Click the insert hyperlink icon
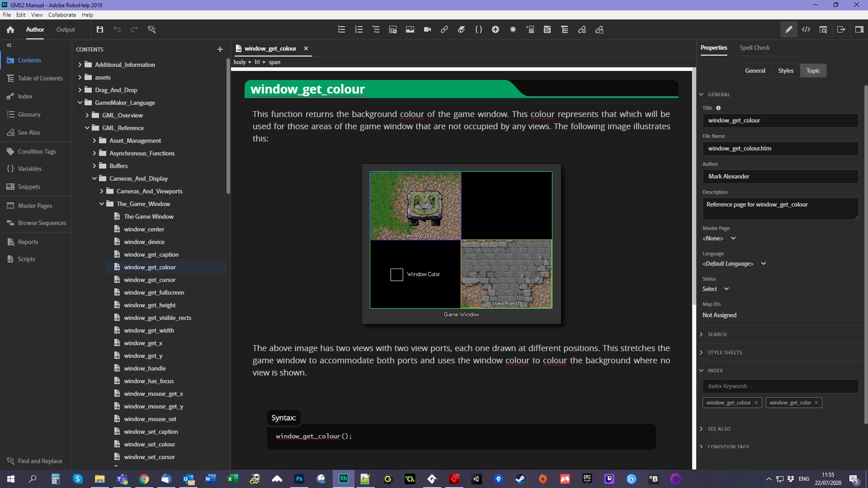Viewport: 868px width, 488px height. tap(444, 29)
